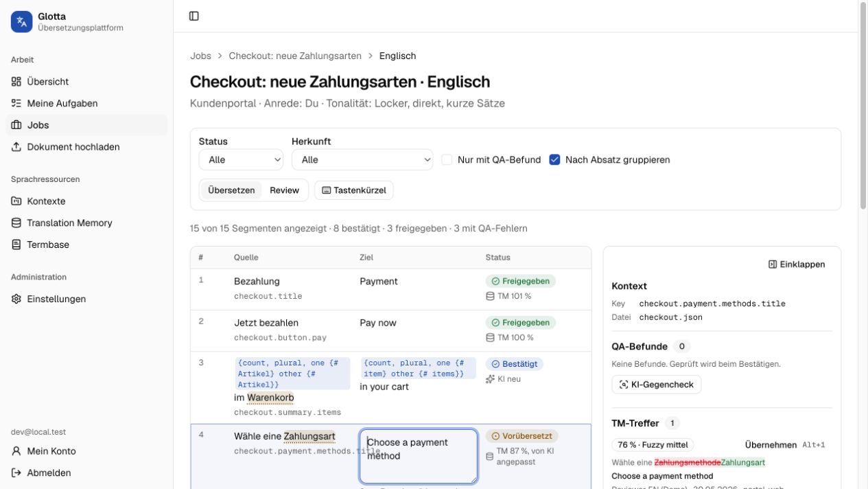Click the 'Status' column header
868x489 pixels.
498,258
